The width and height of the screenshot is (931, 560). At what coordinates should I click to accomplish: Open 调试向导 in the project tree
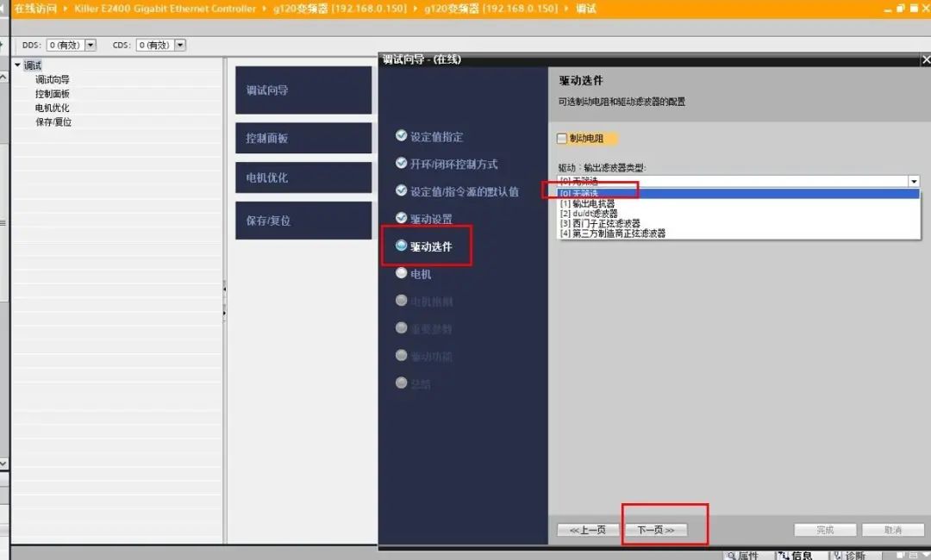(53, 79)
